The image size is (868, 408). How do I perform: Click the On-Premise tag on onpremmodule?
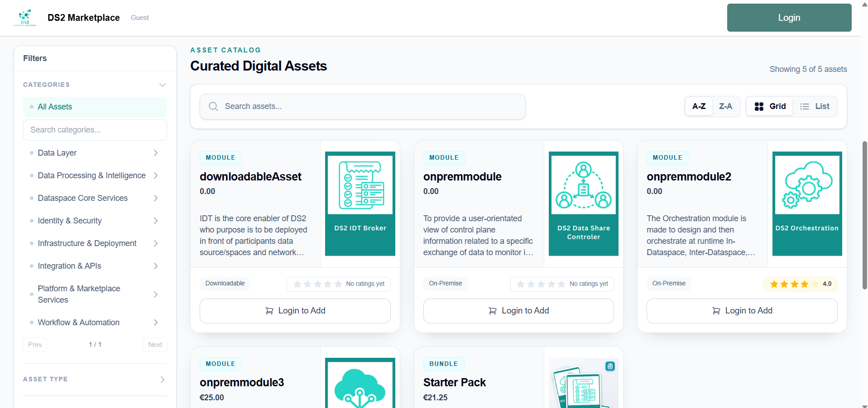(446, 284)
